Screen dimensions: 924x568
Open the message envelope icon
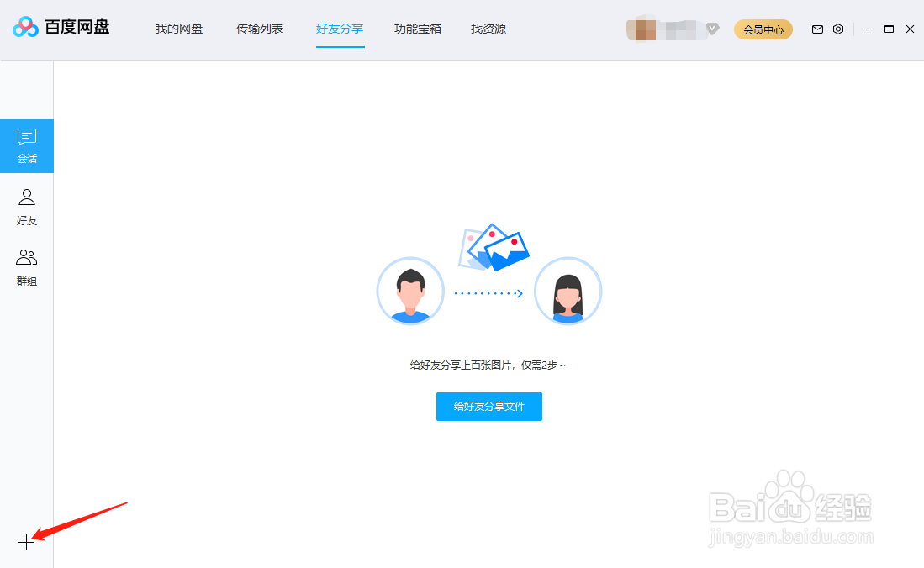pos(816,29)
